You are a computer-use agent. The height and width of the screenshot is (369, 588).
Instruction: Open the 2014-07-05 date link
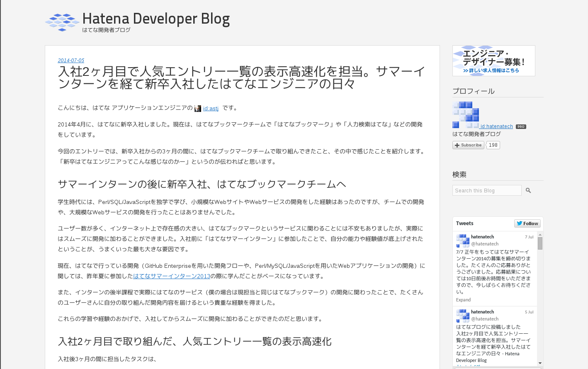pyautogui.click(x=71, y=61)
